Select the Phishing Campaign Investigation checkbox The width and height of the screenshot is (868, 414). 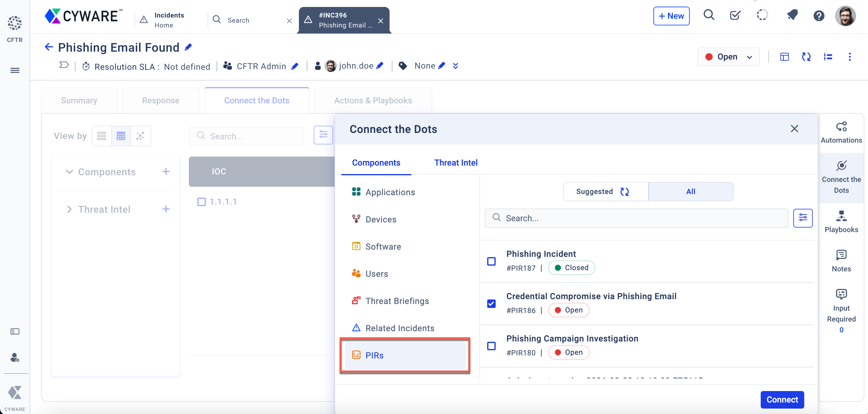491,346
